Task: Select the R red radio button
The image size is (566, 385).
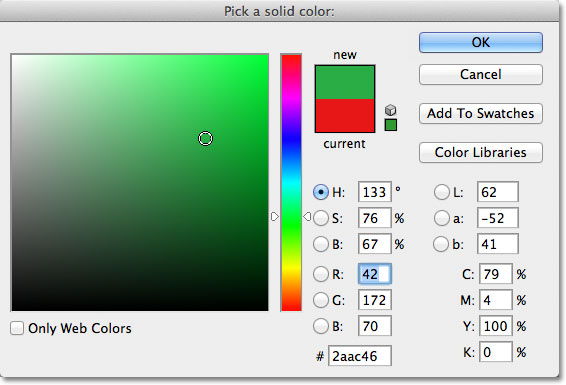Action: (321, 274)
